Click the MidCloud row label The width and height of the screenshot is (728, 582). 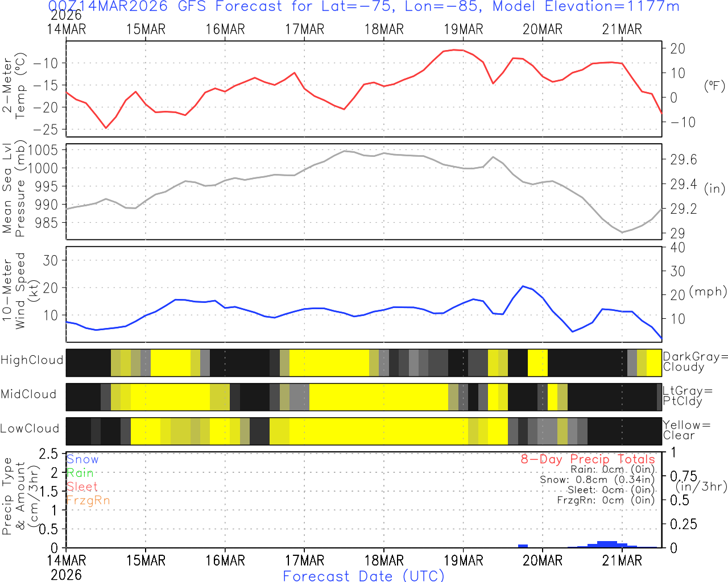[28, 394]
